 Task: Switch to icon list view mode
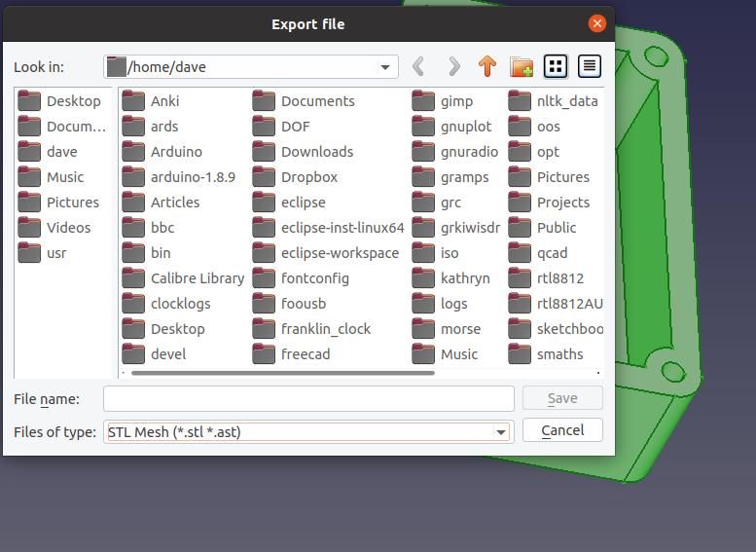click(556, 66)
